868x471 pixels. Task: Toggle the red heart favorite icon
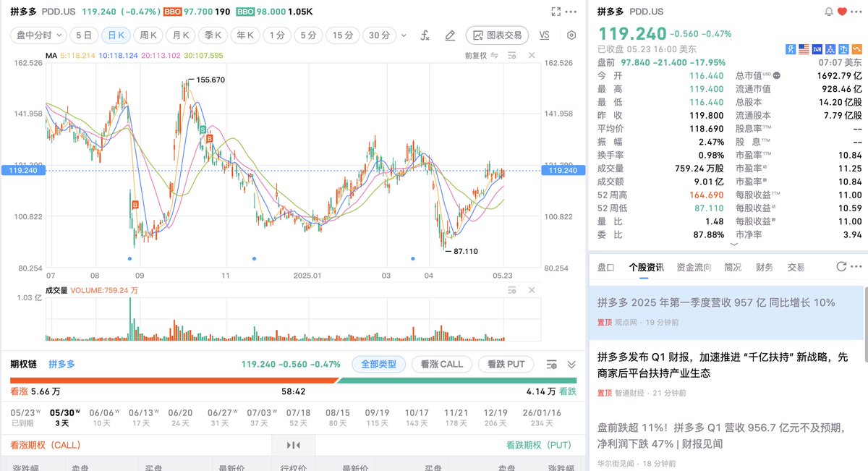(842, 12)
